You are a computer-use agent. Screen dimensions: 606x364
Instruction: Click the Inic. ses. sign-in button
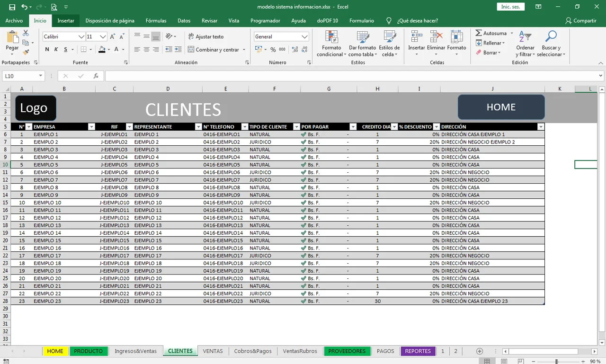511,7
